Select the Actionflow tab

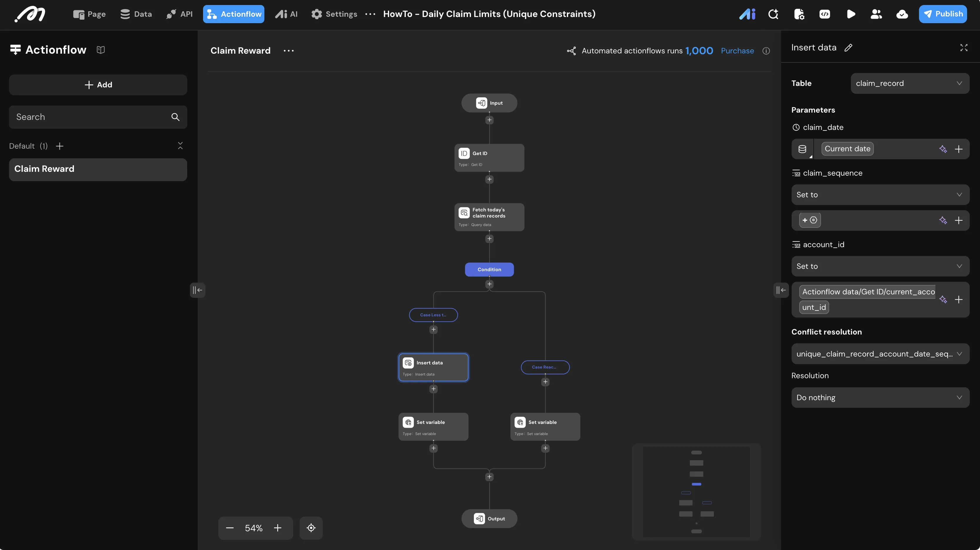[234, 14]
